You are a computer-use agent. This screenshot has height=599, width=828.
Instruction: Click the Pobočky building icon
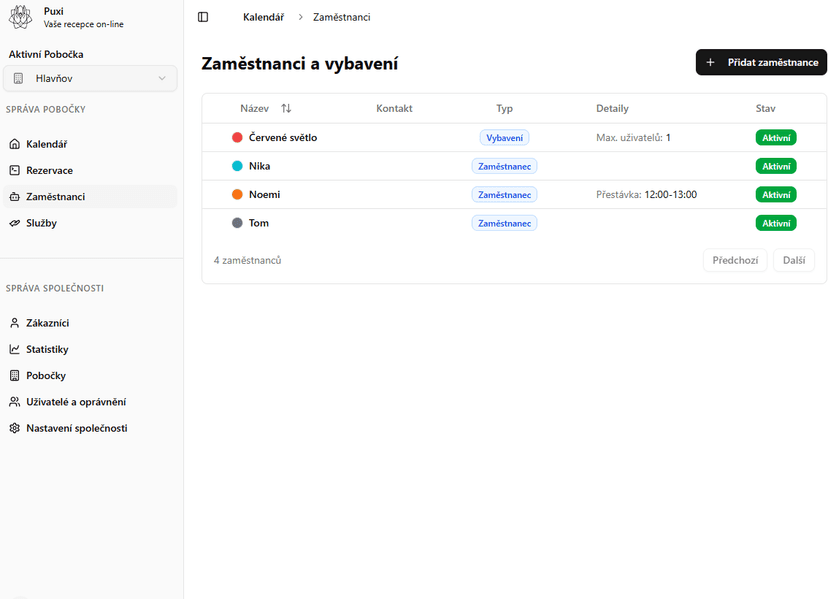[15, 376]
